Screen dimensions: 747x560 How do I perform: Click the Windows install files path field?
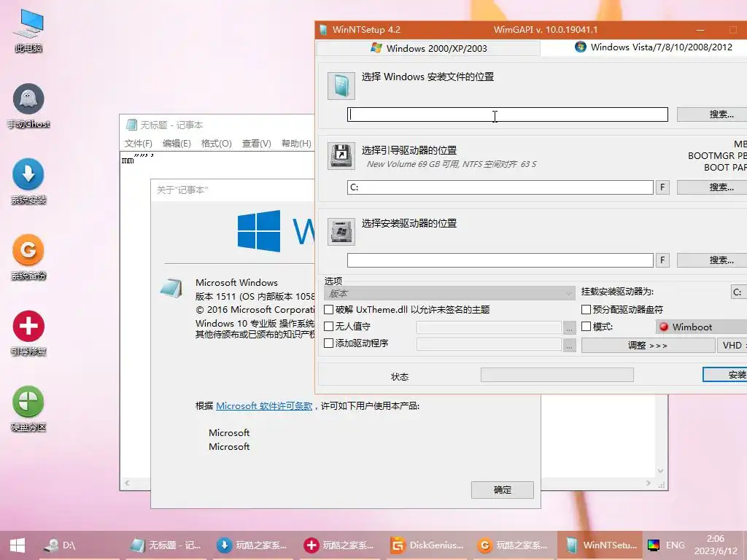(x=508, y=114)
